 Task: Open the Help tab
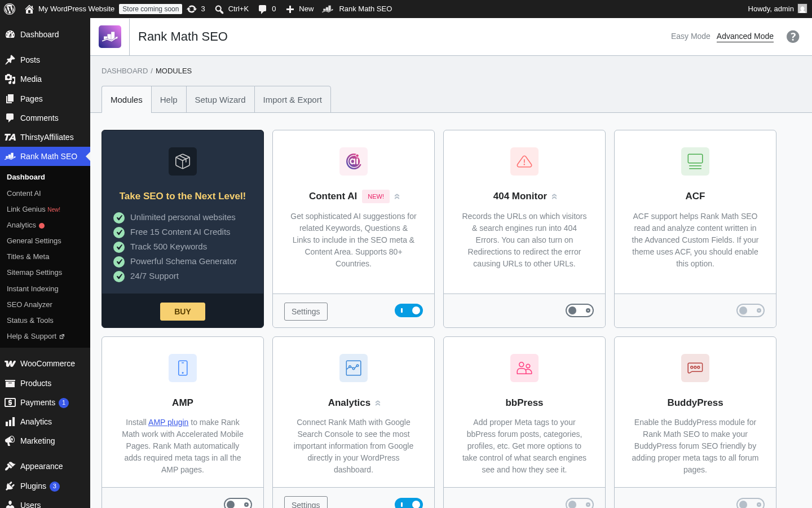pyautogui.click(x=169, y=100)
